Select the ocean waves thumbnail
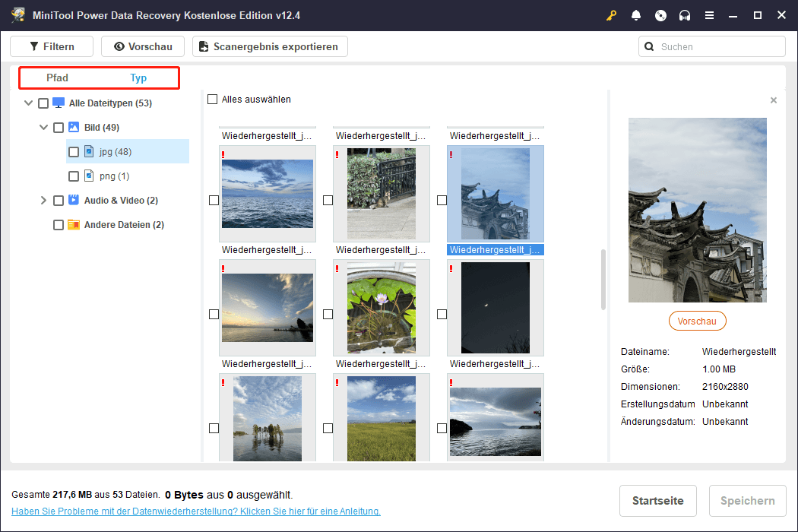 268,194
